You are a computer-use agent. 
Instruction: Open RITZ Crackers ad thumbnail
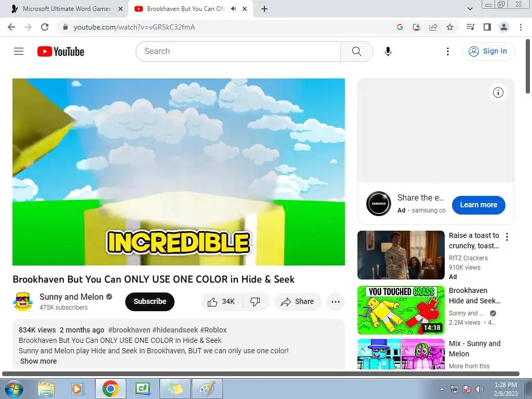coord(401,255)
